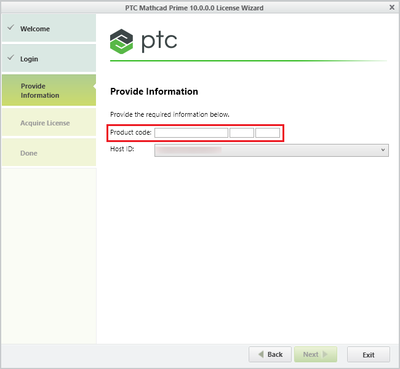
Task: Click the Back button
Action: click(x=270, y=354)
